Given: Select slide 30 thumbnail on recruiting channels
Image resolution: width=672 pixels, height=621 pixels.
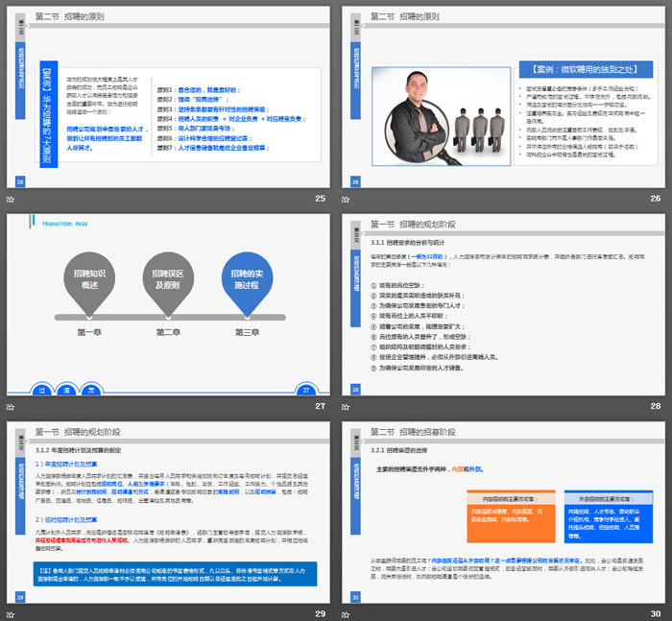Looking at the screenshot, I should coord(503,513).
